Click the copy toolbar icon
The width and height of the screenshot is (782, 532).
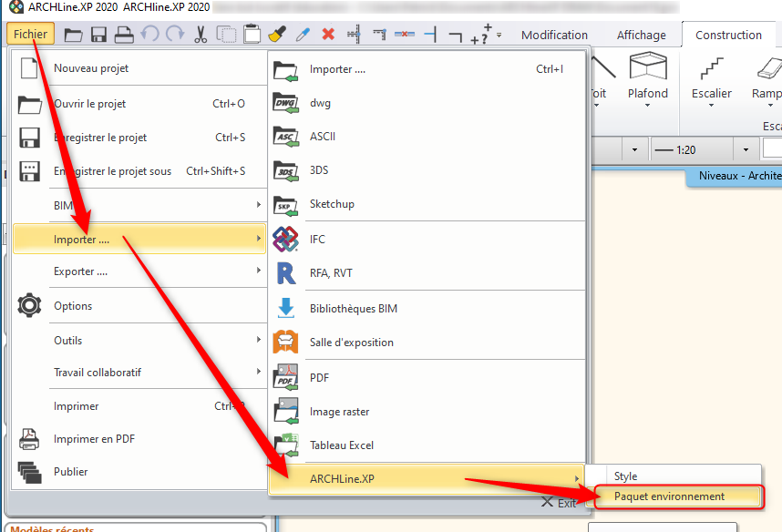pos(226,35)
